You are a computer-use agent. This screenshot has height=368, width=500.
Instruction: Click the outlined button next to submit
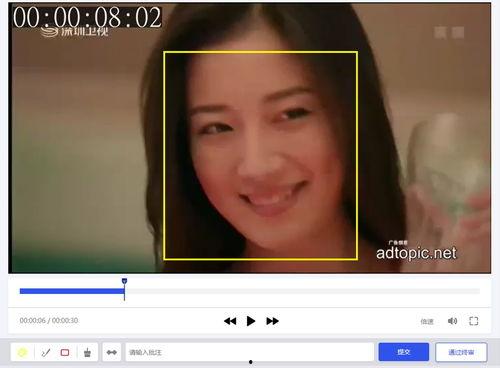[x=461, y=352]
